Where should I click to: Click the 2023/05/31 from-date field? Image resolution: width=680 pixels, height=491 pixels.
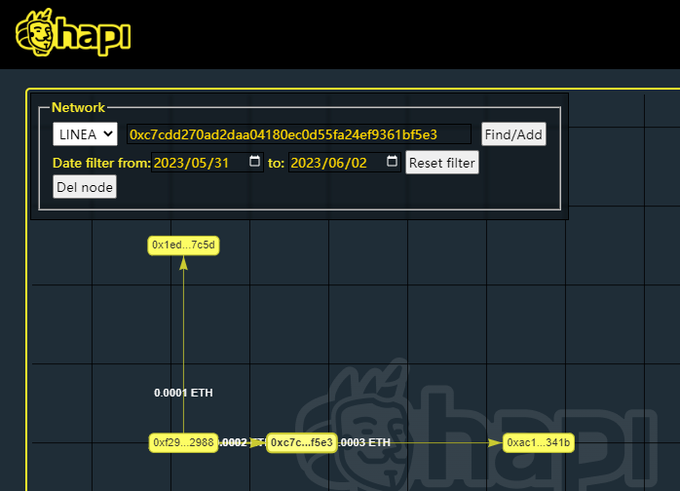point(207,163)
